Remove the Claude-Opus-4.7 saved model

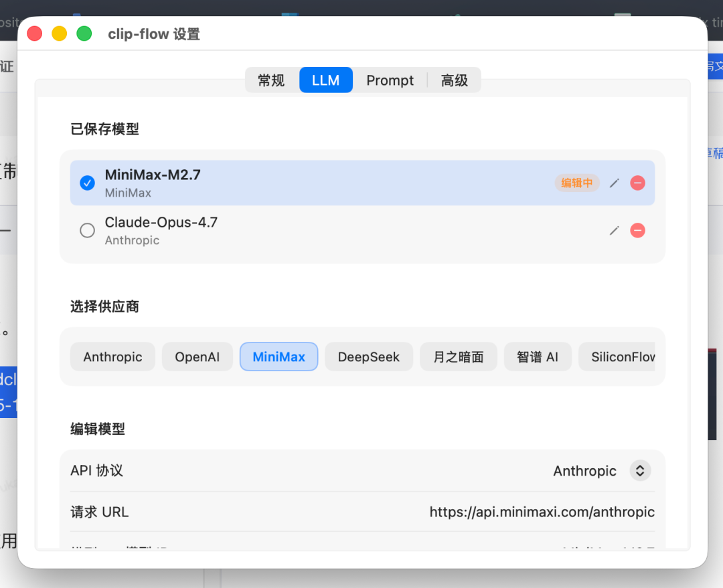[638, 230]
